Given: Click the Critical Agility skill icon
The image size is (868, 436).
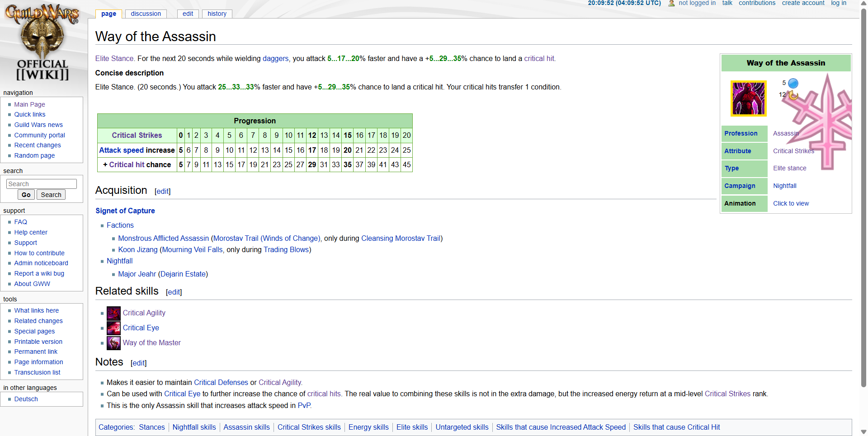Looking at the screenshot, I should tap(113, 313).
